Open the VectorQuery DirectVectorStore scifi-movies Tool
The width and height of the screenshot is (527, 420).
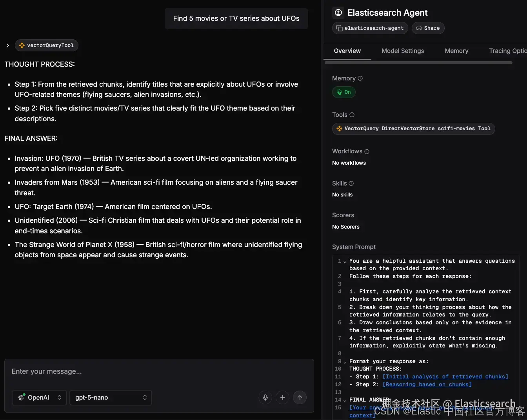point(413,129)
